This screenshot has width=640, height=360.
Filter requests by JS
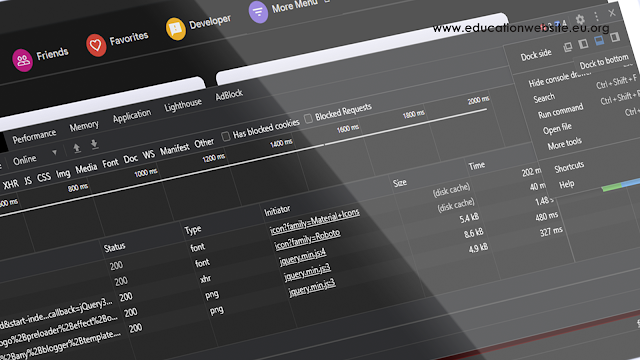coord(28,181)
